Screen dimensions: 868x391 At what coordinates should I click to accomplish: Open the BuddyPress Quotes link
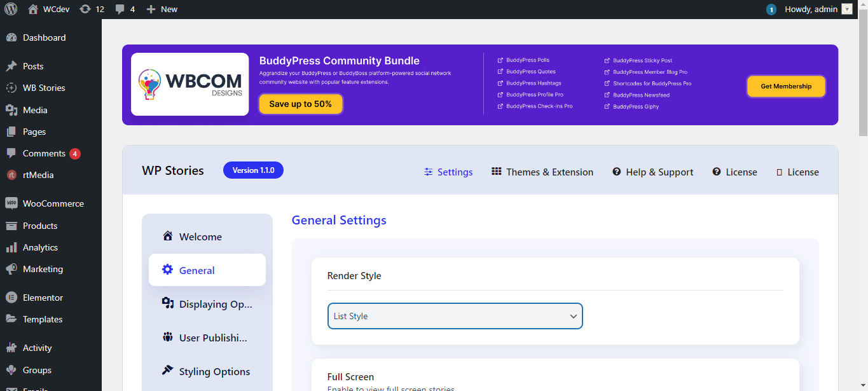[x=526, y=72]
